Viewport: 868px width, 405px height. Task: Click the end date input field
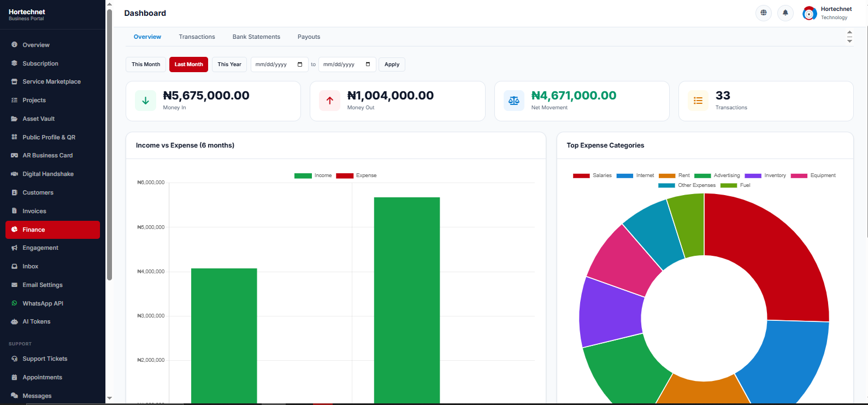click(x=347, y=64)
